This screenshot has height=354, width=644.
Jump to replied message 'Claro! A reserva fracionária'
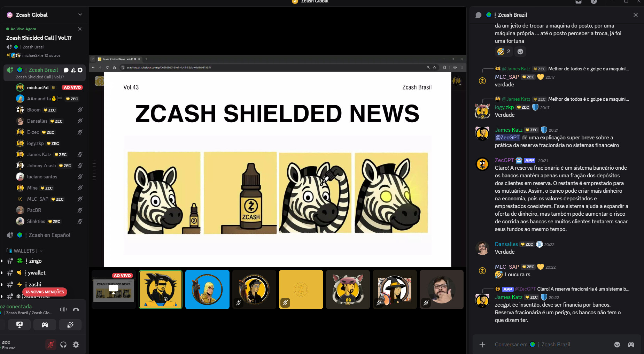pyautogui.click(x=583, y=289)
